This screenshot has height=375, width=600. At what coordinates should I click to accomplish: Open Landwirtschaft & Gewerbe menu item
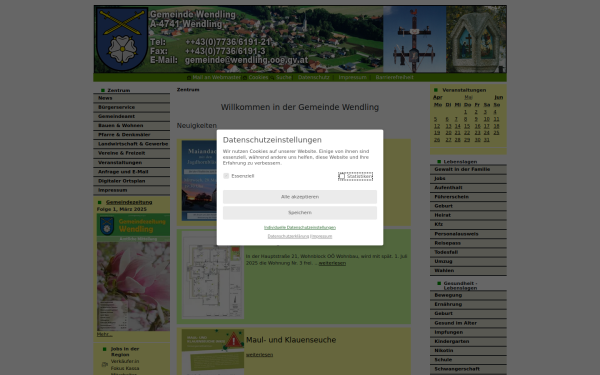[x=132, y=144]
